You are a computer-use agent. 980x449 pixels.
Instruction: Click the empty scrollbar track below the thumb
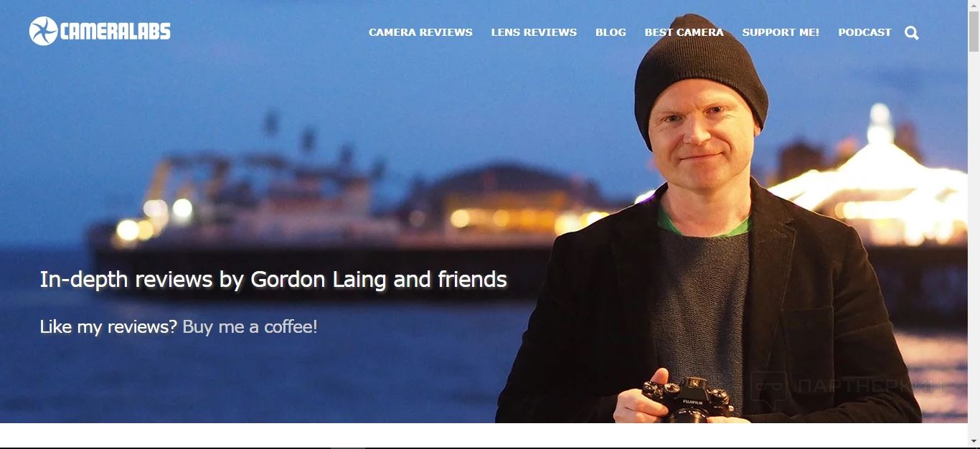974,244
